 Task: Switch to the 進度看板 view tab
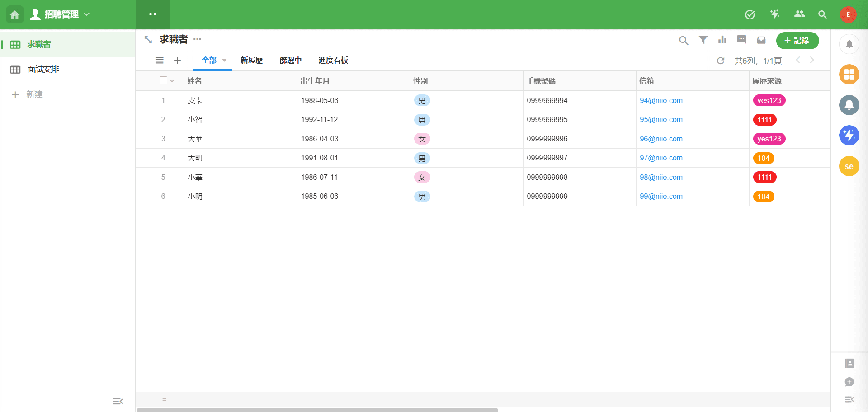tap(333, 61)
